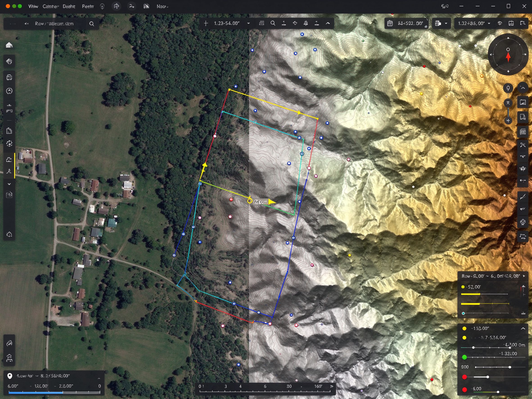Collapse the lower right panel with its chevron
Screen dimensions: 532x399
[523, 329]
